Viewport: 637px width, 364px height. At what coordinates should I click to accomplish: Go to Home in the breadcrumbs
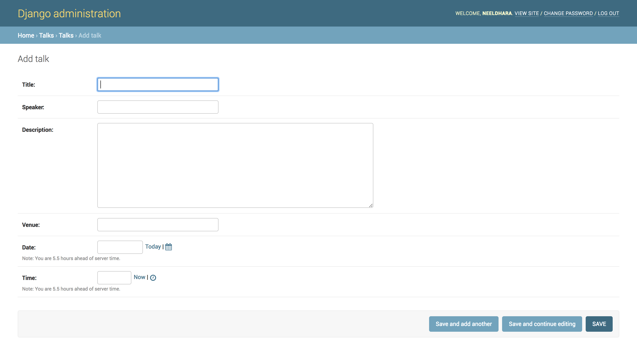coord(26,35)
